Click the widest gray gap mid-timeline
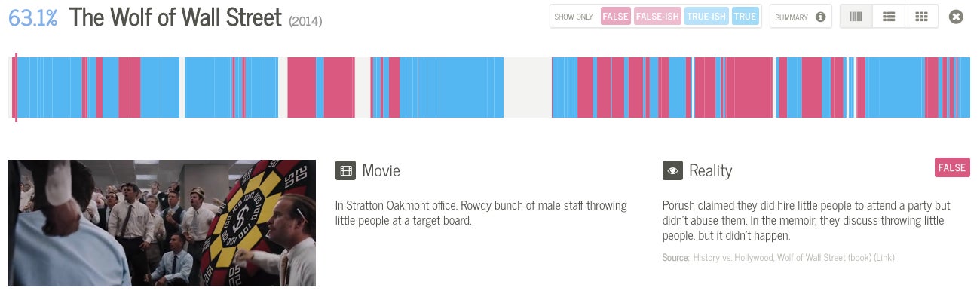Viewport: 980px width, 291px height. [527, 87]
